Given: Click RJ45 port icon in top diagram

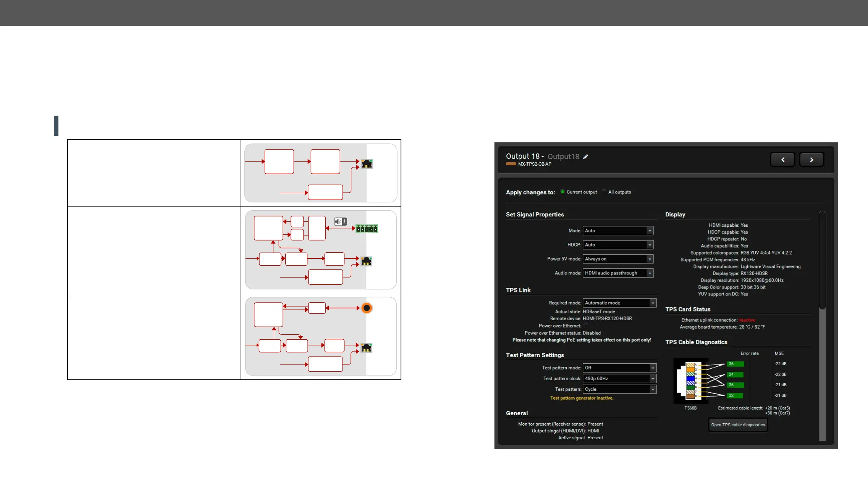Looking at the screenshot, I should point(367,164).
